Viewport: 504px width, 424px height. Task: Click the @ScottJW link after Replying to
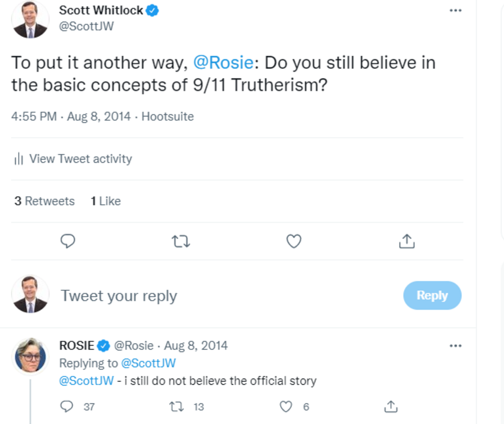148,363
